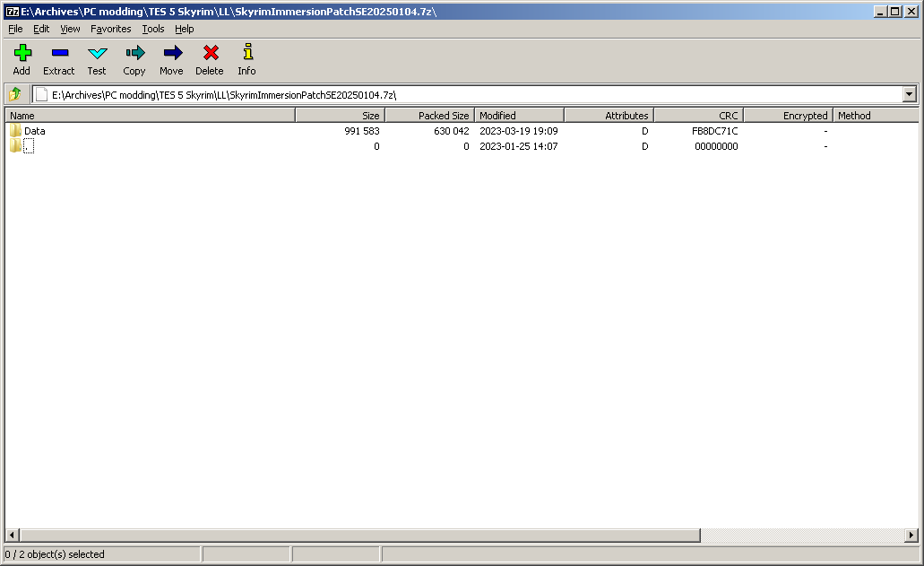The image size is (924, 566).
Task: Click the CRC value 00000000
Action: (x=716, y=146)
